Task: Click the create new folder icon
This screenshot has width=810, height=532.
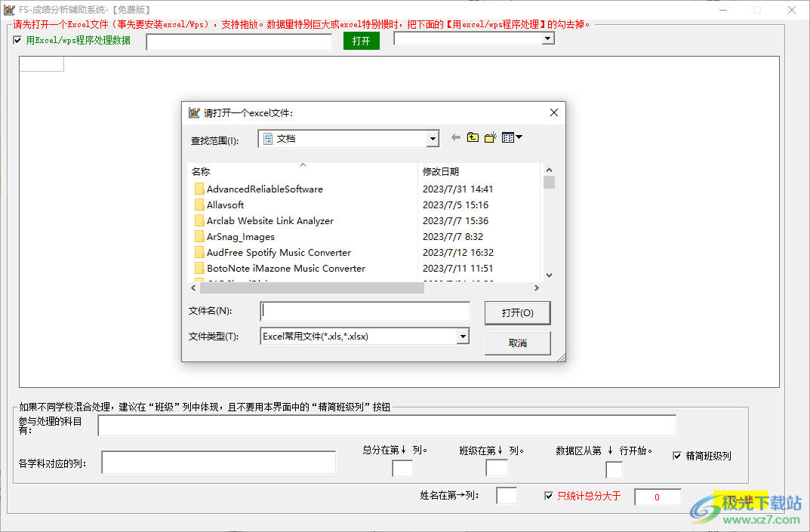Action: coord(489,137)
